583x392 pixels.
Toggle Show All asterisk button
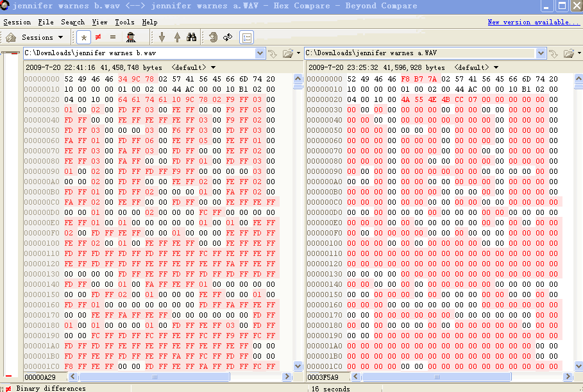pos(83,37)
